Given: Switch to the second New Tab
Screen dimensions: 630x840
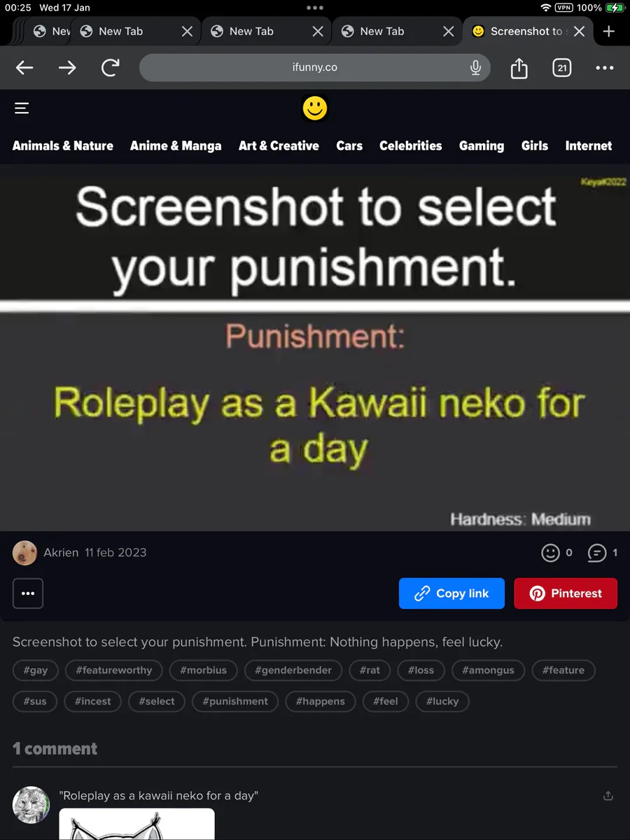Looking at the screenshot, I should coord(251,31).
